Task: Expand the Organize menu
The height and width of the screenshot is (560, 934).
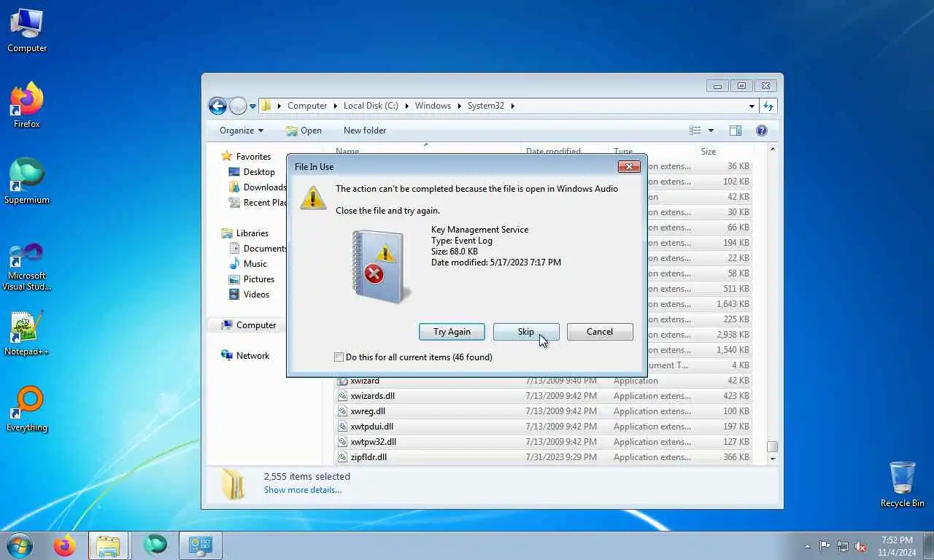Action: click(x=242, y=131)
